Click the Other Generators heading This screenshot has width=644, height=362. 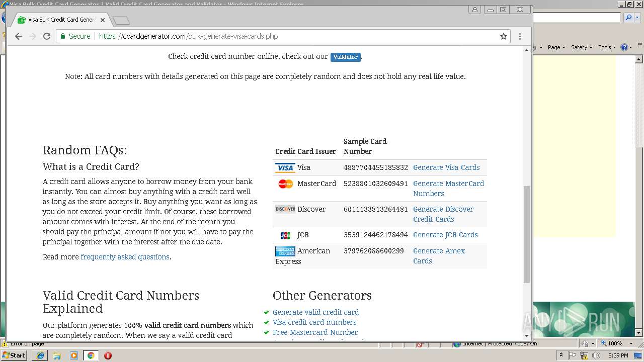coord(322,295)
